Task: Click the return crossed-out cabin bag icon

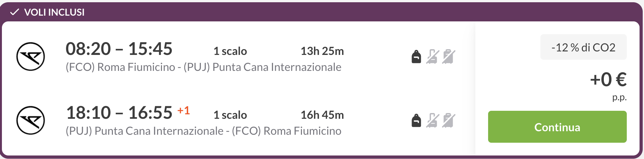Action: (x=433, y=120)
